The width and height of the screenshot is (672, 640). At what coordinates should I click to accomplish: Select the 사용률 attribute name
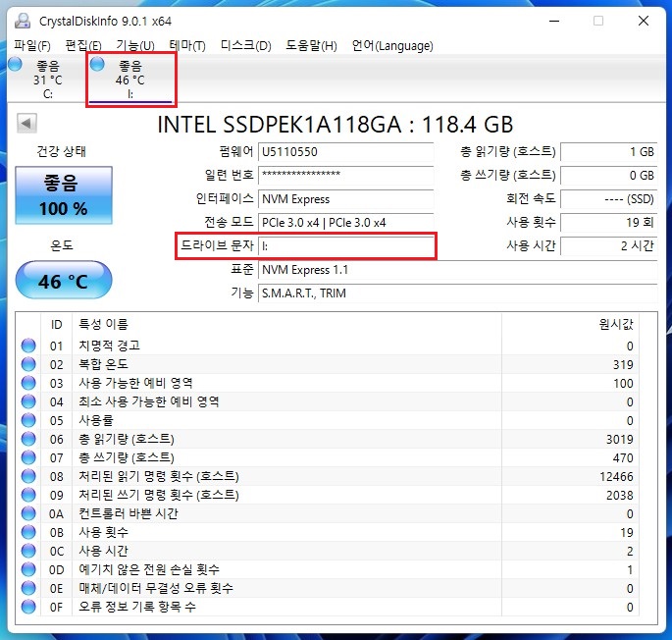(x=96, y=420)
